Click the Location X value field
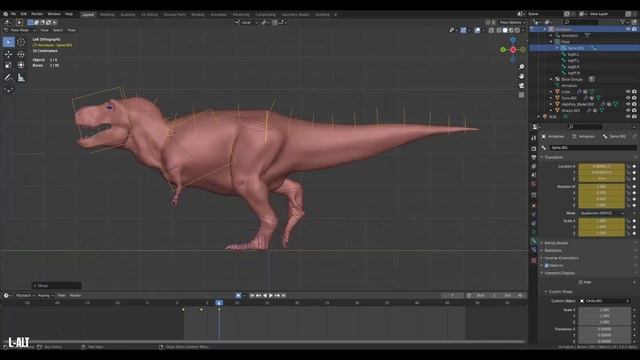 pos(601,166)
